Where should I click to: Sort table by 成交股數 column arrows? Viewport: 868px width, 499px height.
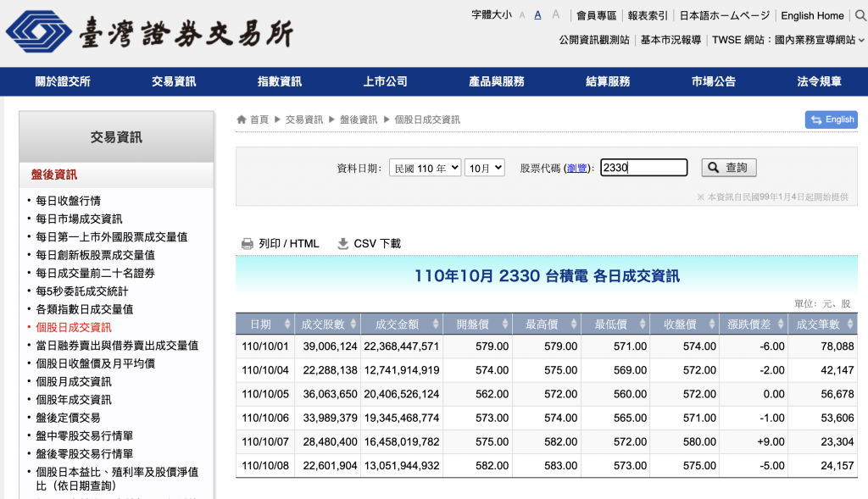tap(353, 324)
